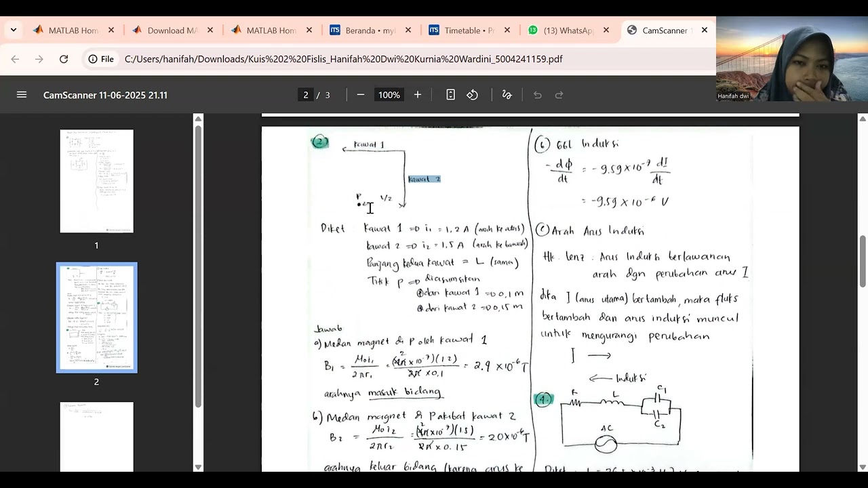Click the thumbnail panel scrollbar thumb
Screen dimensions: 868x488
pyautogui.click(x=198, y=266)
